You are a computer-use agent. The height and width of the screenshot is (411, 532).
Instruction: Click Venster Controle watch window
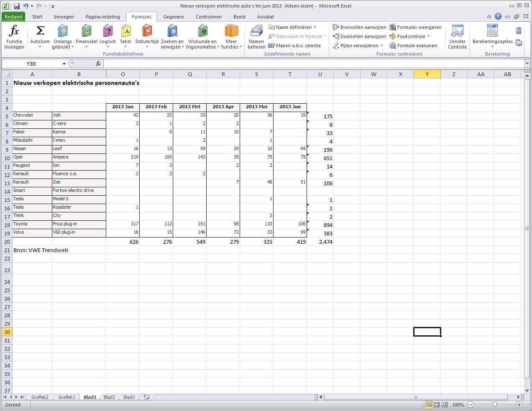coord(457,37)
